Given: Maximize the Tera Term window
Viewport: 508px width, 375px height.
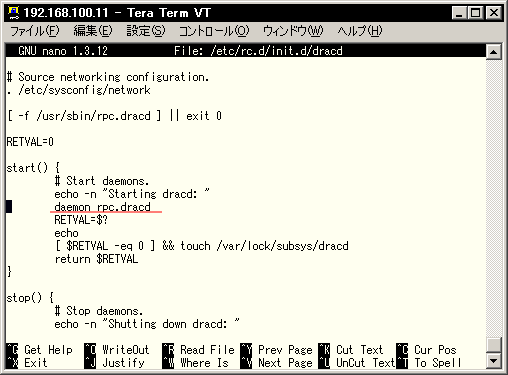Looking at the screenshot, I should coord(475,13).
